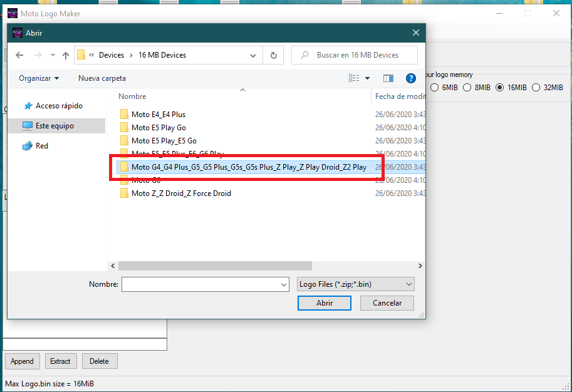The height and width of the screenshot is (392, 572).
Task: Click the Abrir button
Action: [x=325, y=303]
